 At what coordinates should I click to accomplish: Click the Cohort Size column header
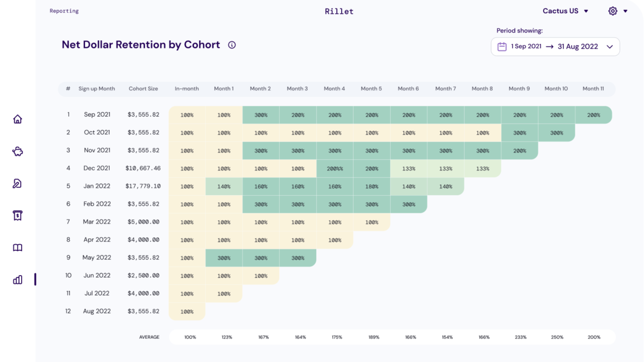tap(143, 89)
